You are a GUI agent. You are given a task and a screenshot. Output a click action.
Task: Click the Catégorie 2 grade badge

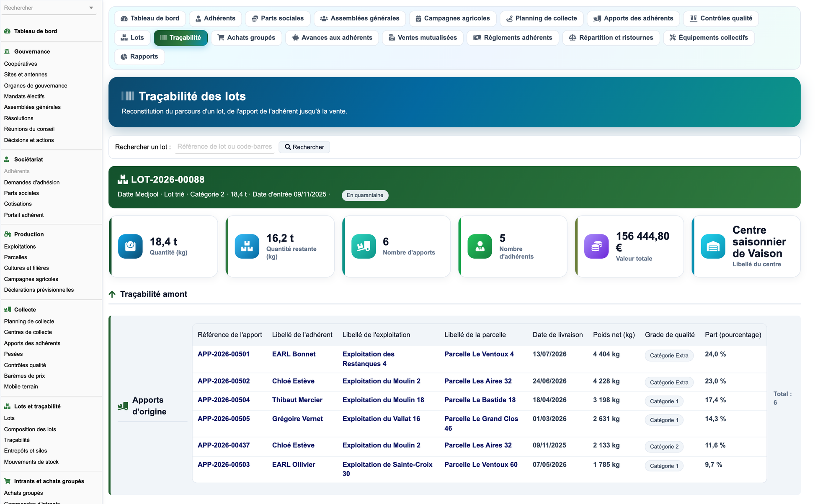[x=664, y=447]
